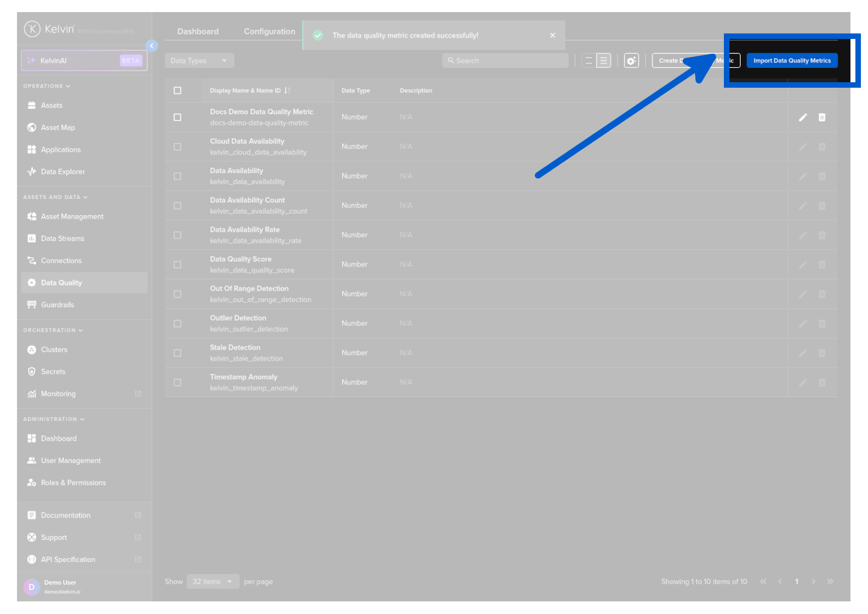Collapse the Operations sidebar section

point(47,86)
